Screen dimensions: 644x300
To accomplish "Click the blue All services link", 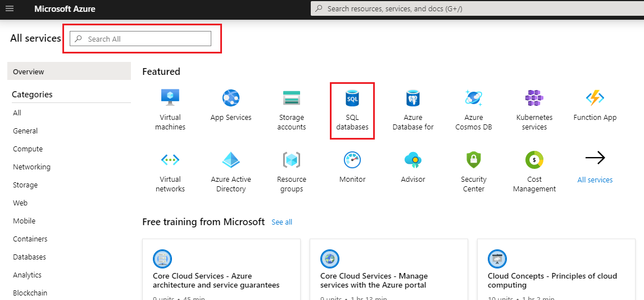I will coord(595,180).
